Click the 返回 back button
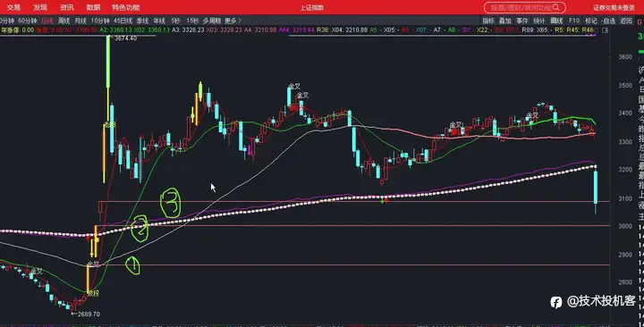644x327 pixels. [626, 21]
